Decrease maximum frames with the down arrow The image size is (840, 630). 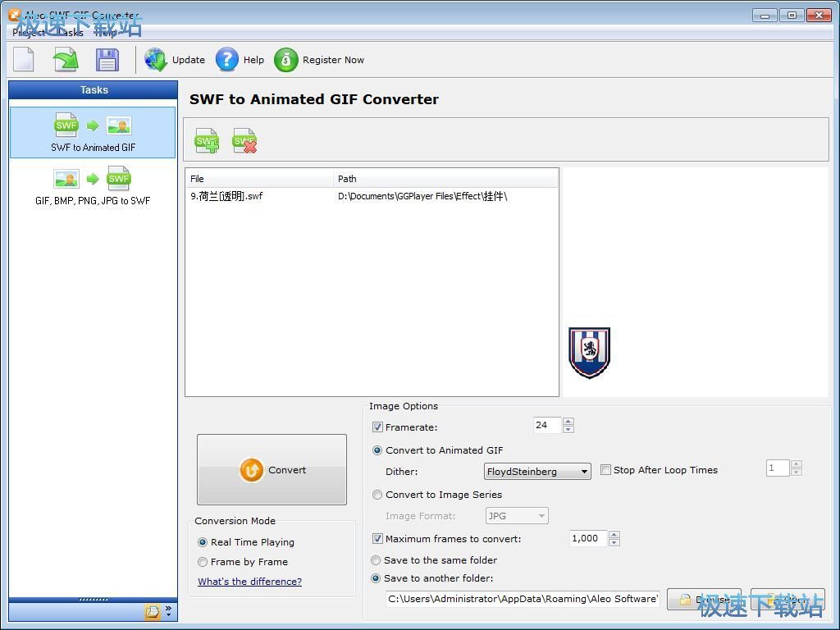pos(614,543)
